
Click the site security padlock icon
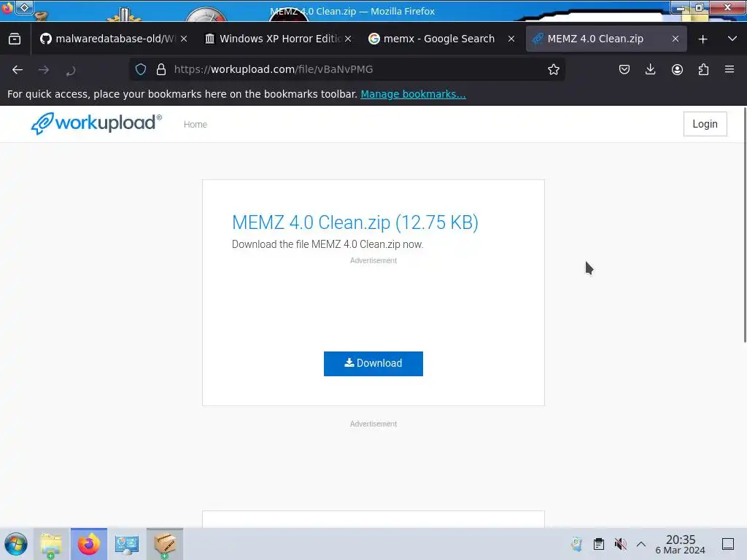coord(161,69)
